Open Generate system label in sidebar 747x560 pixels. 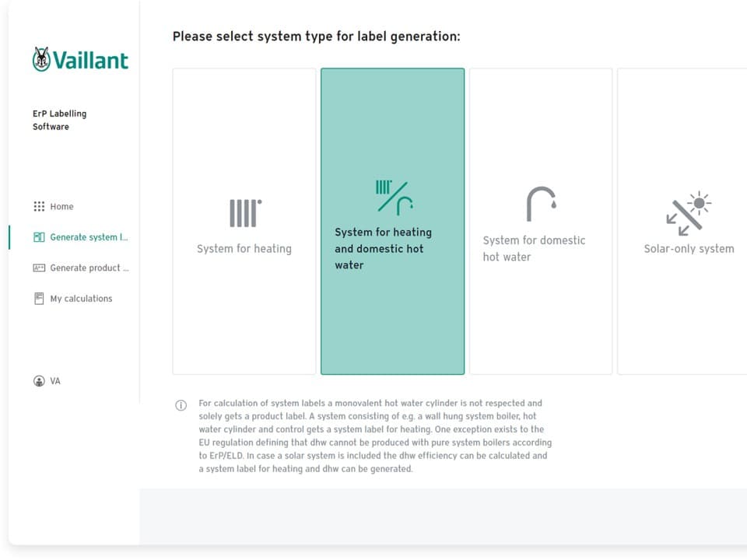[89, 237]
